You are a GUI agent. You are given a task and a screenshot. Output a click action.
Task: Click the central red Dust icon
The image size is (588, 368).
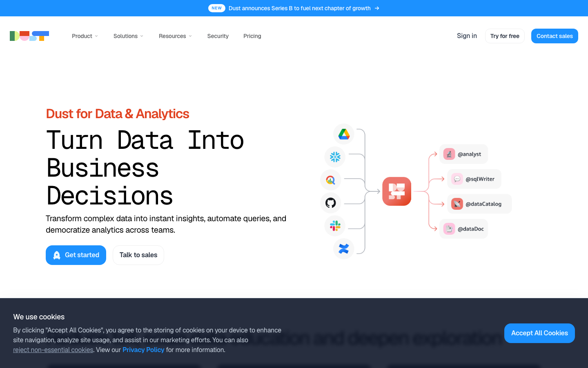pyautogui.click(x=397, y=191)
